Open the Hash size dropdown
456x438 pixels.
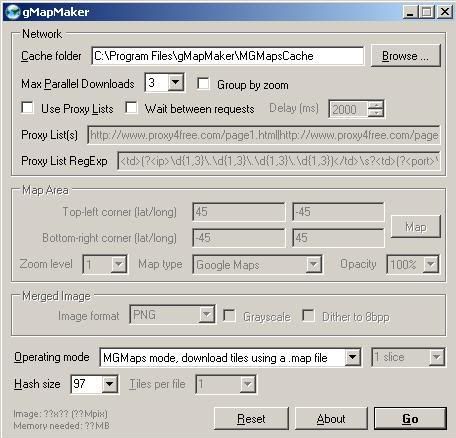point(110,384)
